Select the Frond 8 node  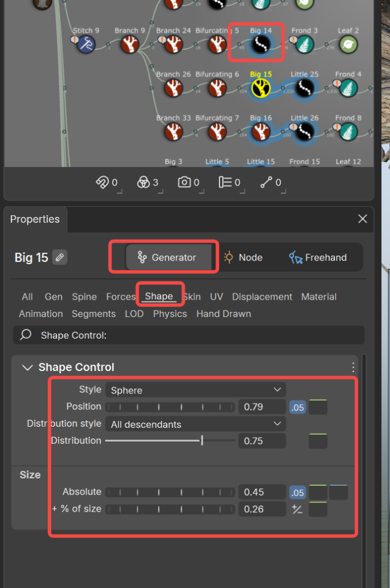point(349,132)
